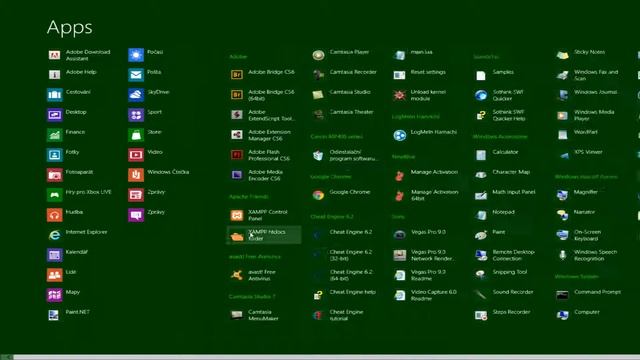Open the Sport app

click(146, 115)
